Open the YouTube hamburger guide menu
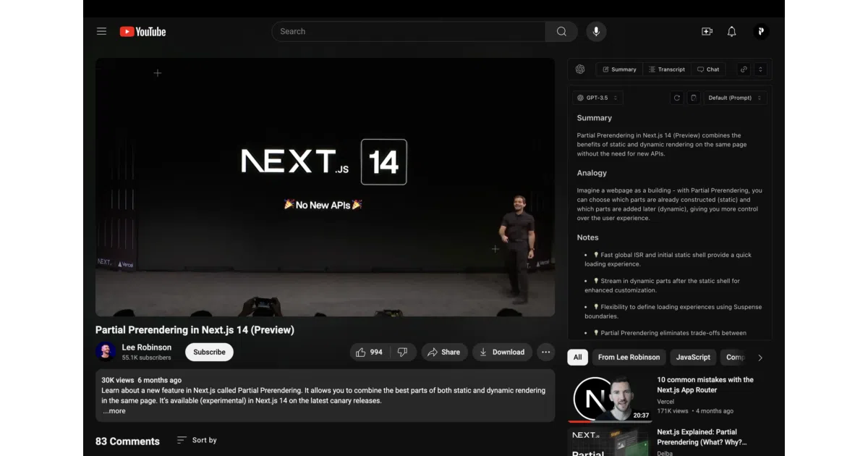Screen dimensions: 868x456 tap(101, 31)
